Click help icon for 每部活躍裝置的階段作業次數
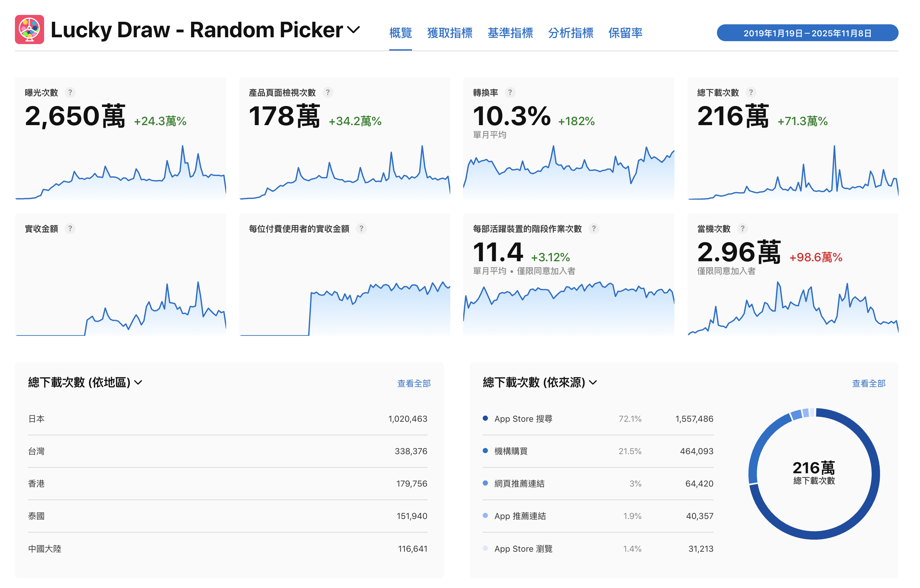This screenshot has height=588, width=920. (x=594, y=228)
